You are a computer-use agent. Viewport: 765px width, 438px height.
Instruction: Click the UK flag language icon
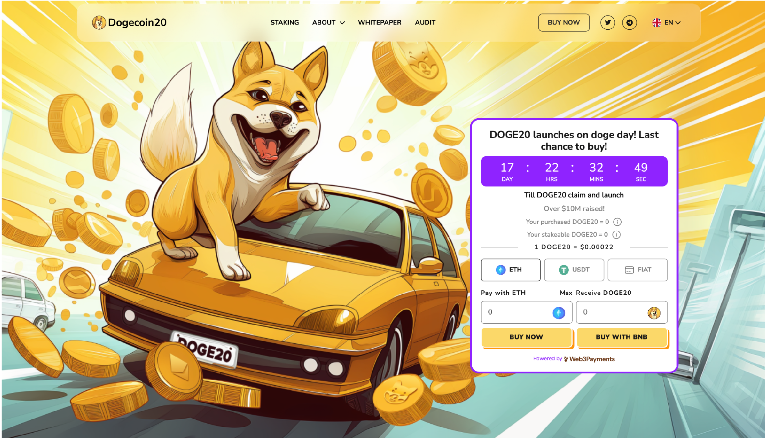click(657, 22)
